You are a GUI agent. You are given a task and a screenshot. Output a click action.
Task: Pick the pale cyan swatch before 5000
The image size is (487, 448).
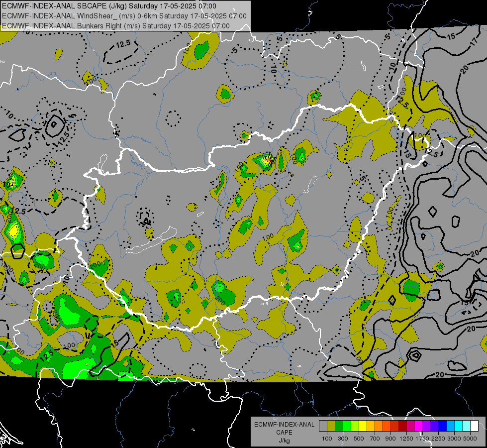(x=467, y=426)
